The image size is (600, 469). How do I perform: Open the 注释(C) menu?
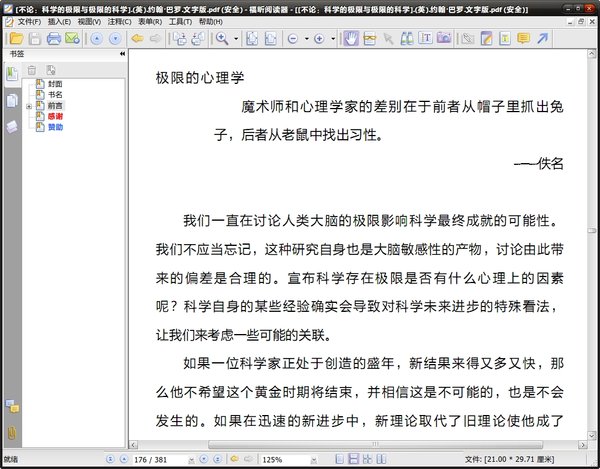[119, 22]
